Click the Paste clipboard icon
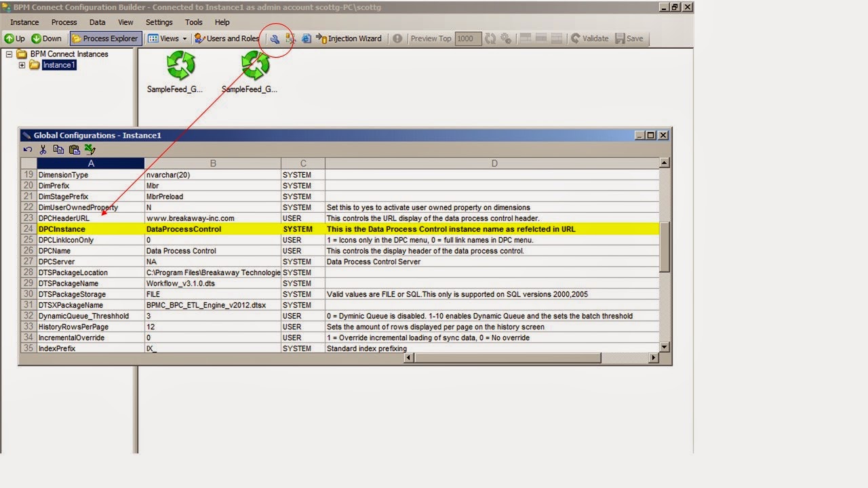 coord(75,150)
